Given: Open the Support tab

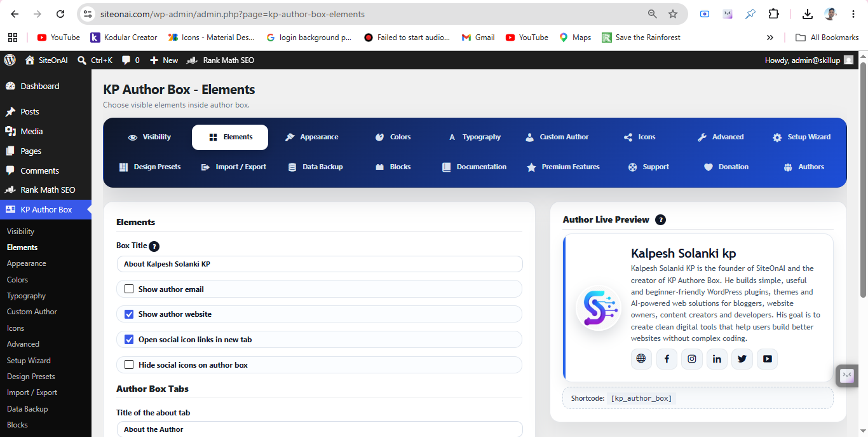Looking at the screenshot, I should [x=648, y=167].
